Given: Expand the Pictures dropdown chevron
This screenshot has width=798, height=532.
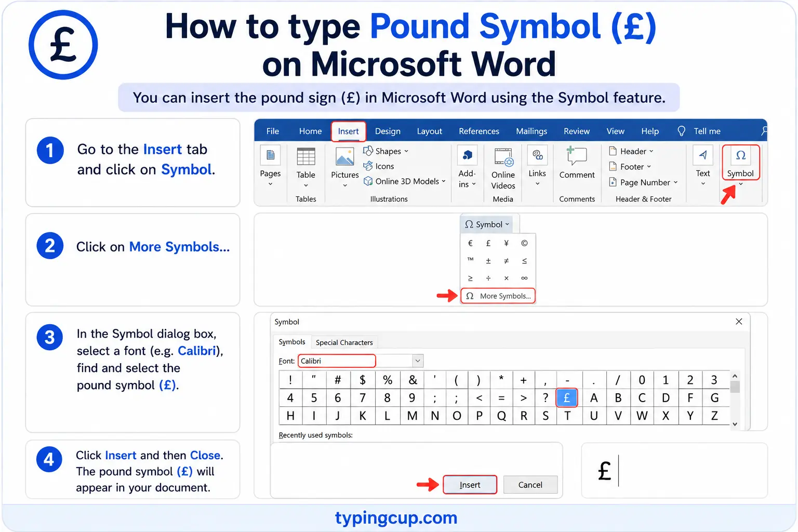Looking at the screenshot, I should pos(344,185).
